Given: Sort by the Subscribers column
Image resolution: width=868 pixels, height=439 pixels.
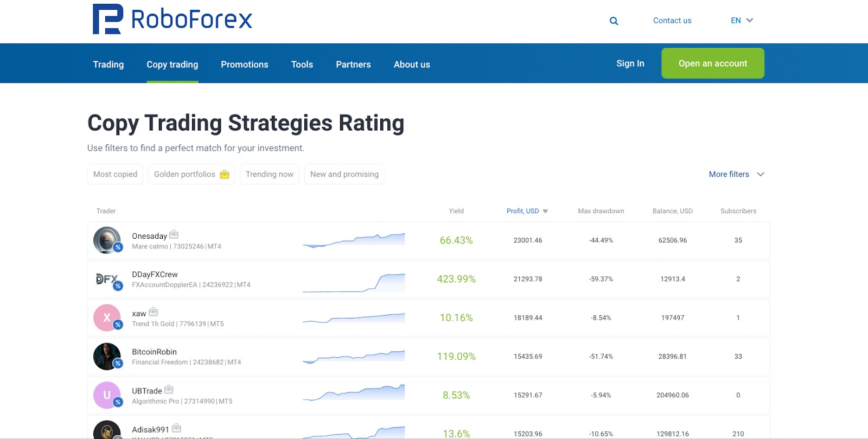Looking at the screenshot, I should click(x=738, y=211).
